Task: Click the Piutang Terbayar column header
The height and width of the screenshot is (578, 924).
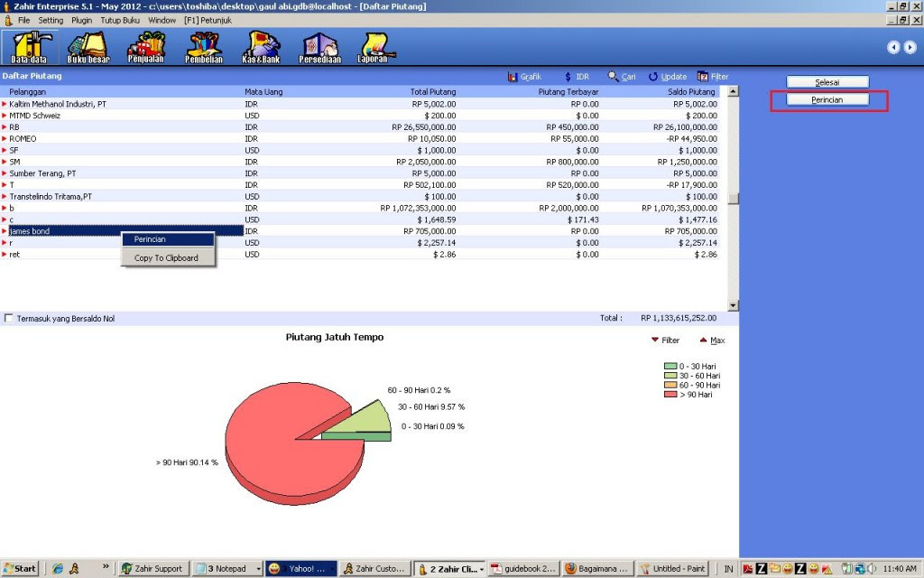Action: [568, 92]
